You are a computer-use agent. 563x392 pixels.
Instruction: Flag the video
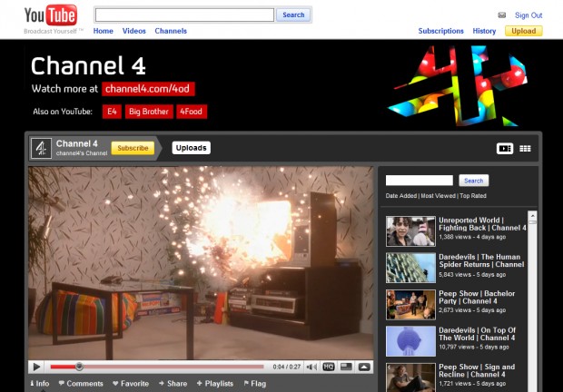[255, 384]
